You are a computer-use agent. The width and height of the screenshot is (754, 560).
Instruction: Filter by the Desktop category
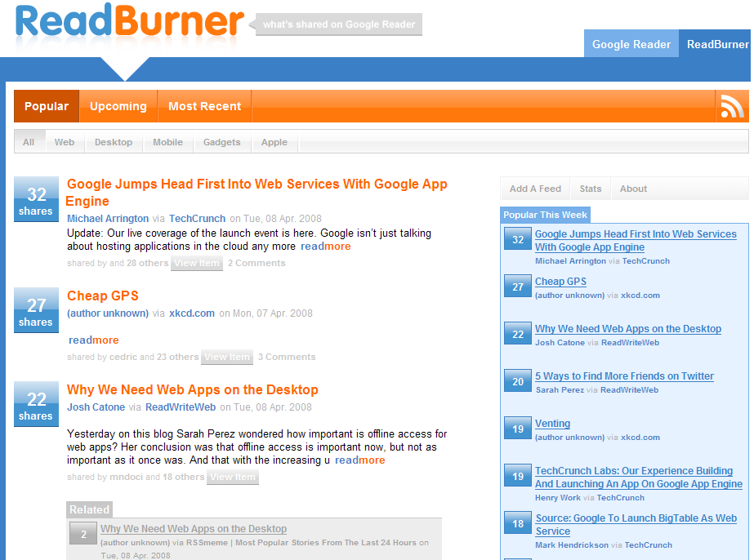point(114,142)
